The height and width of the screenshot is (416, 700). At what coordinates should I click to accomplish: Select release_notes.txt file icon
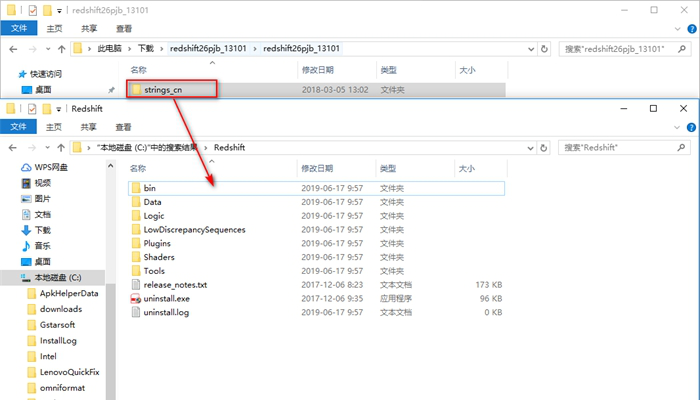[x=136, y=285]
